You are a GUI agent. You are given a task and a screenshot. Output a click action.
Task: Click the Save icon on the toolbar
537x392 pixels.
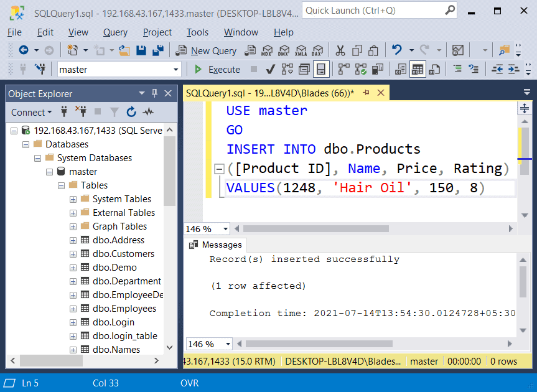[141, 50]
